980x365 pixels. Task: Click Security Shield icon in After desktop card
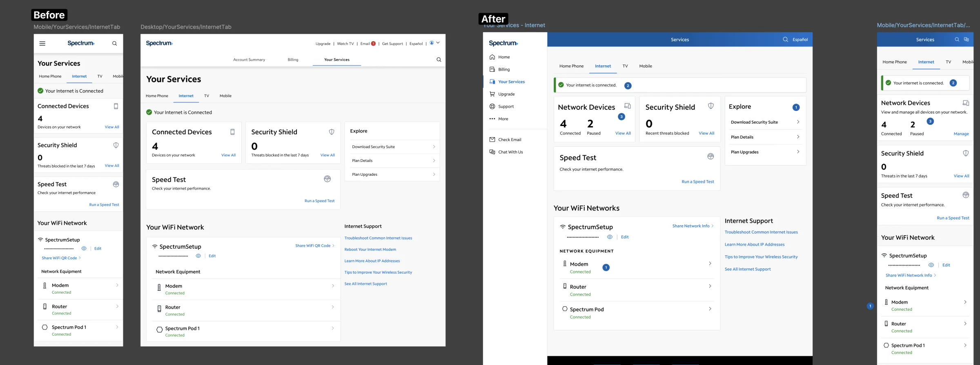coord(711,106)
